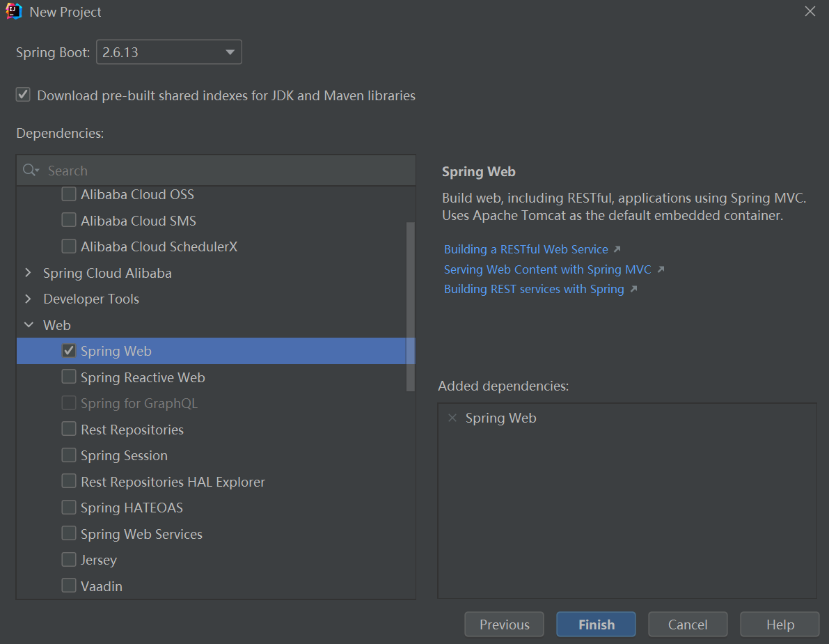Expand the Spring Cloud Alibaba group
This screenshot has height=644, width=829.
coord(29,273)
